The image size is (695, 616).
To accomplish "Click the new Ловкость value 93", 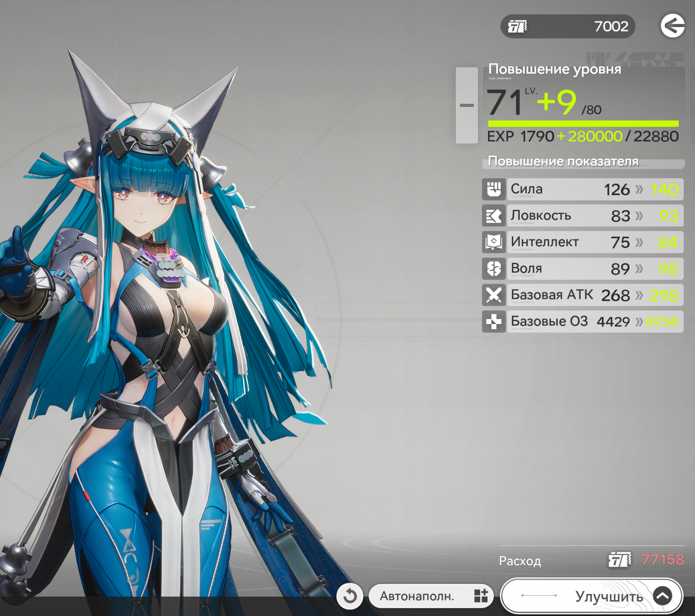I will 668,216.
